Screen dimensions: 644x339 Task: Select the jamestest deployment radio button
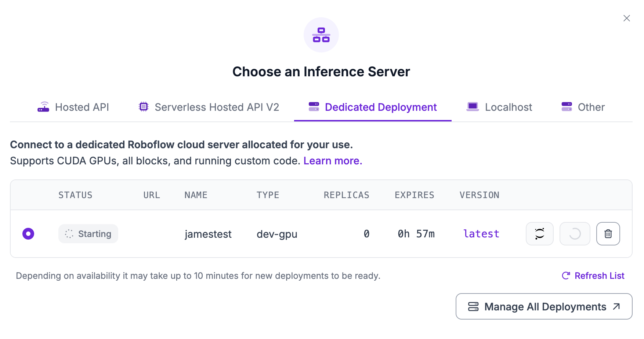28,234
